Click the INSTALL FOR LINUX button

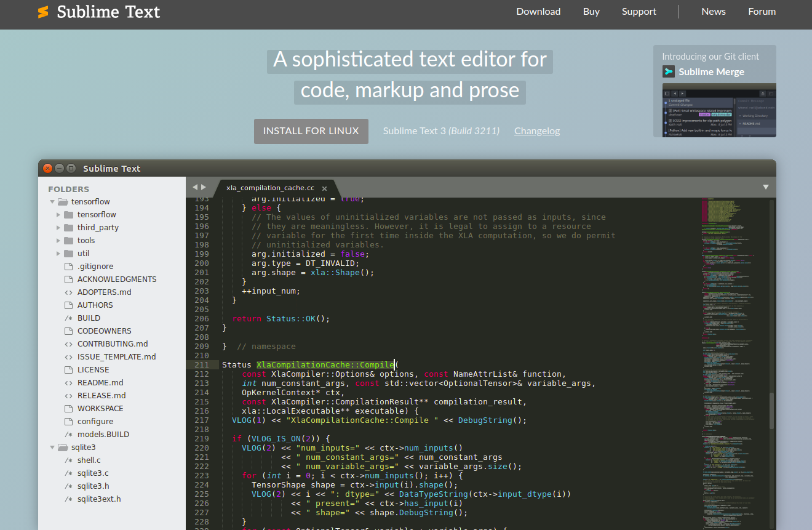pos(311,131)
